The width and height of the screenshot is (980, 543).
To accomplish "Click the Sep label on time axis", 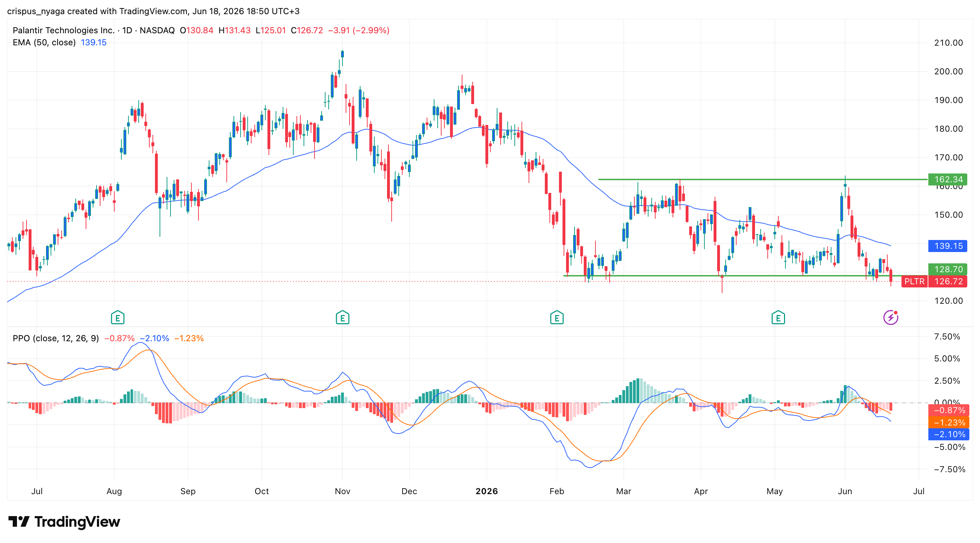I will 188,491.
